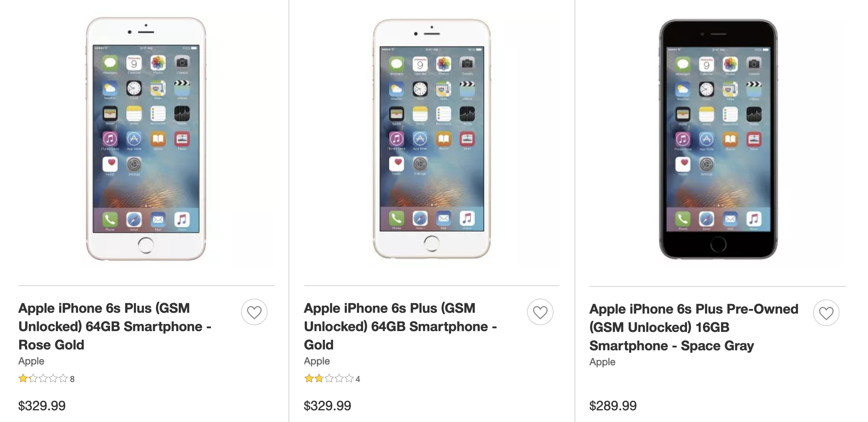Open the Space Gray iPhone product image
The image size is (868, 422).
click(x=718, y=139)
